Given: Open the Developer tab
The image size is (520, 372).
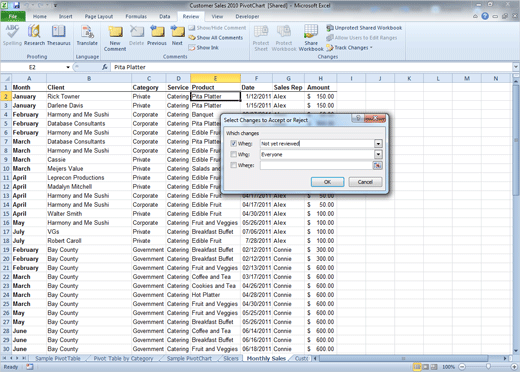Looking at the screenshot, I should click(247, 16).
